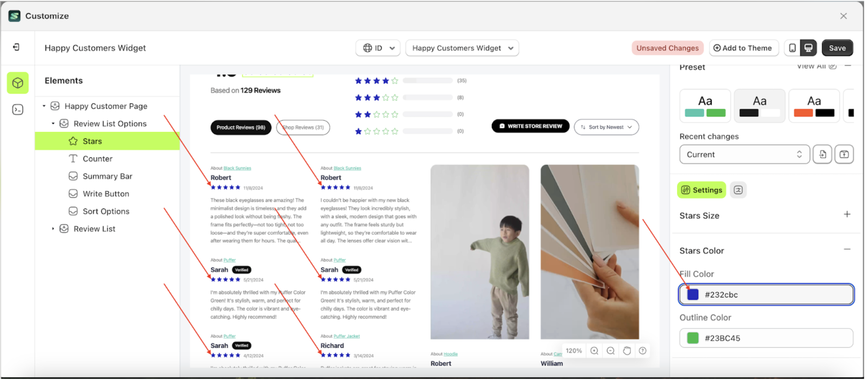
Task: Open the code console sidebar icon
Action: pos(18,110)
